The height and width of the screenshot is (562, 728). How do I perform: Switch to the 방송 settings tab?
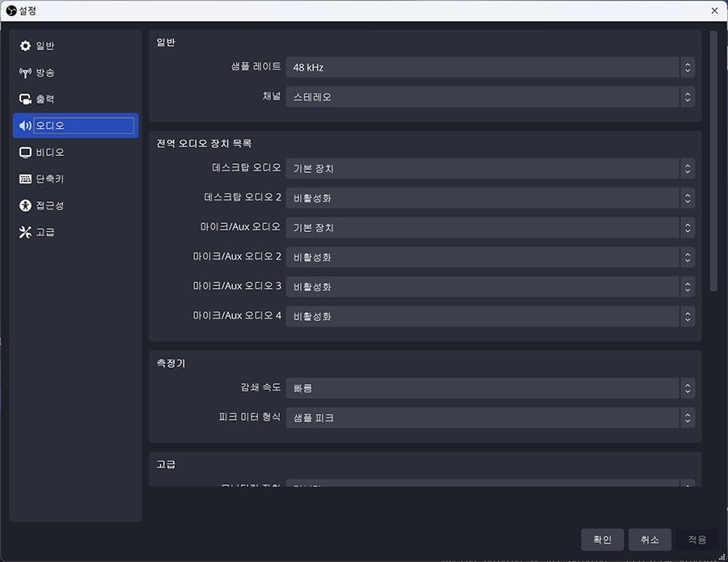click(x=76, y=73)
